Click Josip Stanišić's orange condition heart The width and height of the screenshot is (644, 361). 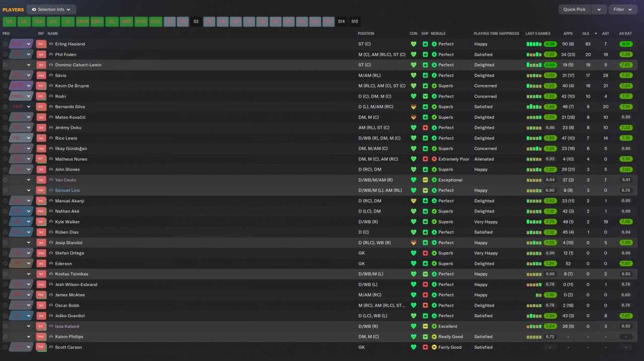[x=414, y=243]
